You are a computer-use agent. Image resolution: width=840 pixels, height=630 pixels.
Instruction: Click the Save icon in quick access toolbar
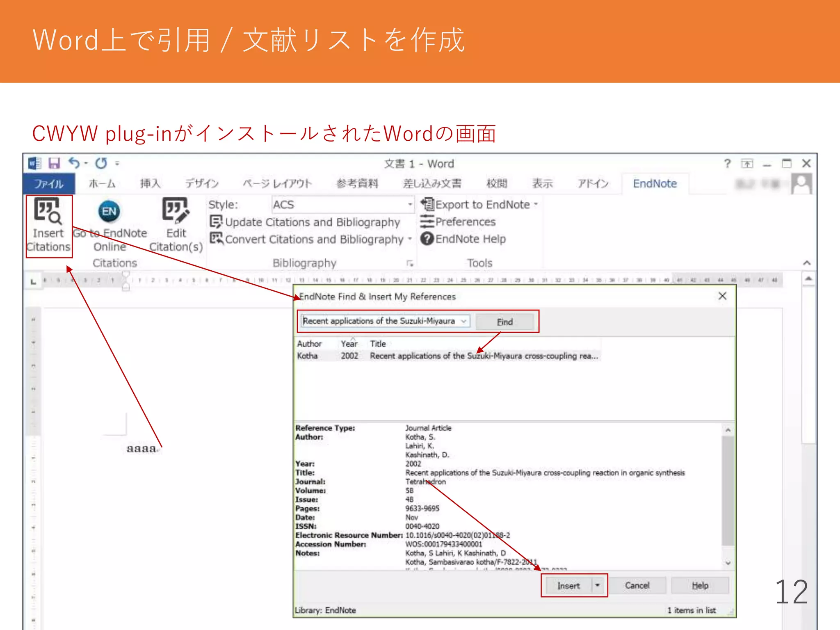54,164
